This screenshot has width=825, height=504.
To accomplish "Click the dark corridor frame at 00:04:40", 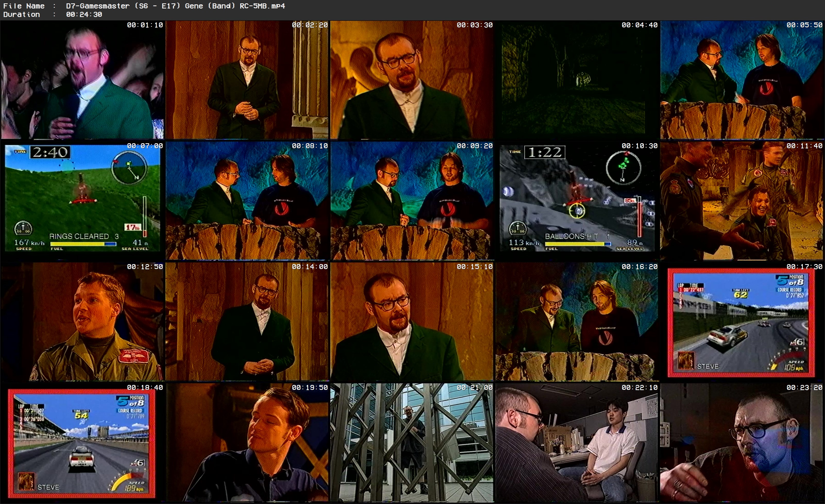I will click(x=577, y=80).
